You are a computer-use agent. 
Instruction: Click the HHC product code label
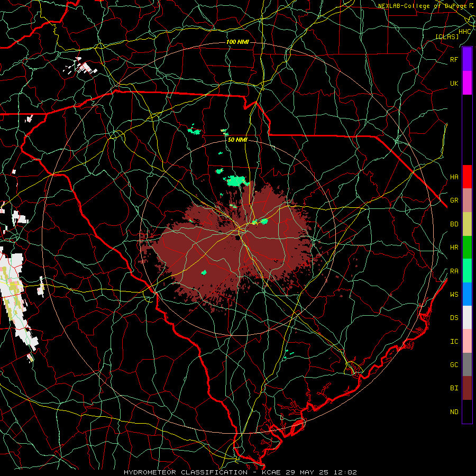click(x=464, y=32)
